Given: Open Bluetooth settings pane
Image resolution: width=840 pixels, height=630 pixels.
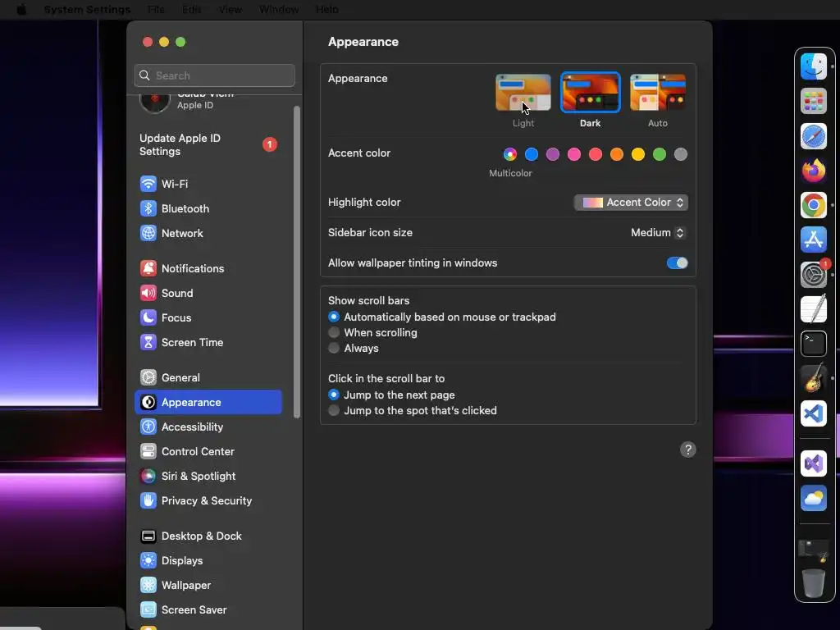Looking at the screenshot, I should tap(208, 208).
